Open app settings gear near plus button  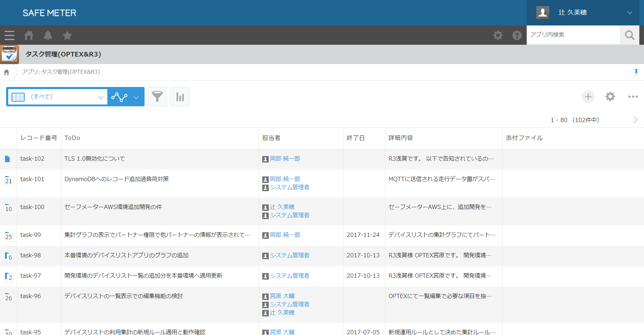[610, 97]
